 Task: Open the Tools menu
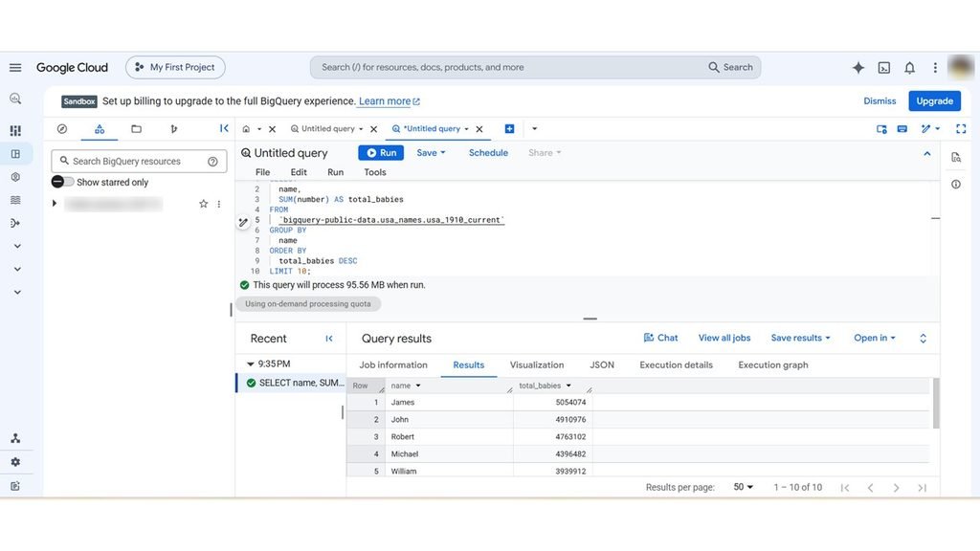(x=375, y=172)
